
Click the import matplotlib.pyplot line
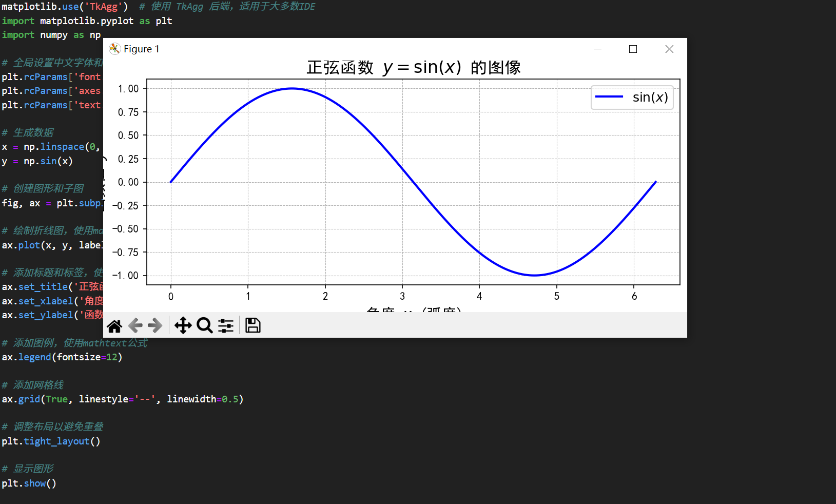tap(87, 21)
